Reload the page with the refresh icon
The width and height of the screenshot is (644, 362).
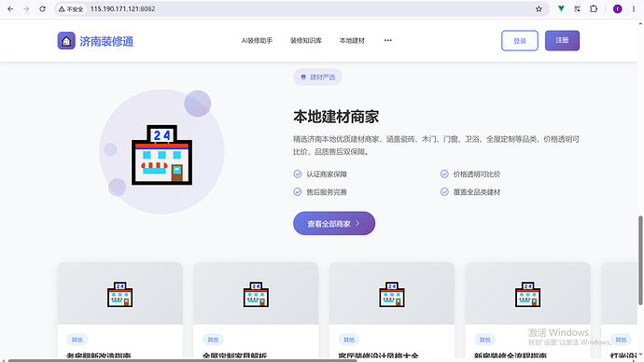(42, 8)
